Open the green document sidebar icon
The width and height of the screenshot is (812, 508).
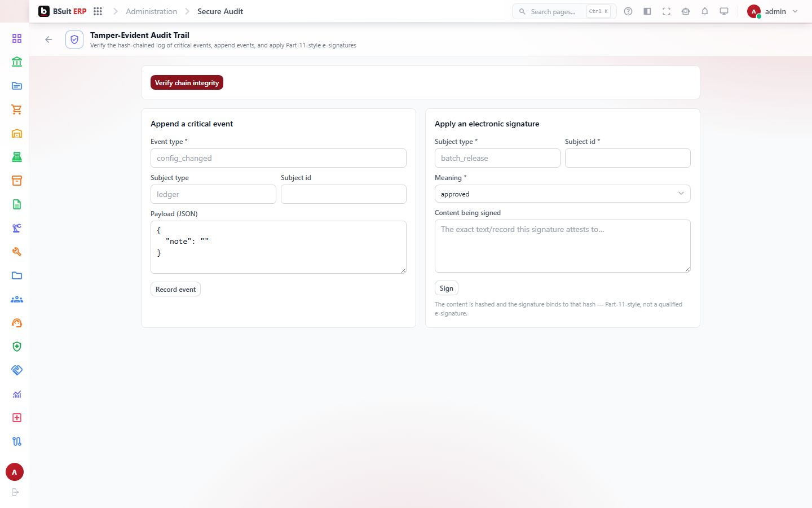coord(17,204)
